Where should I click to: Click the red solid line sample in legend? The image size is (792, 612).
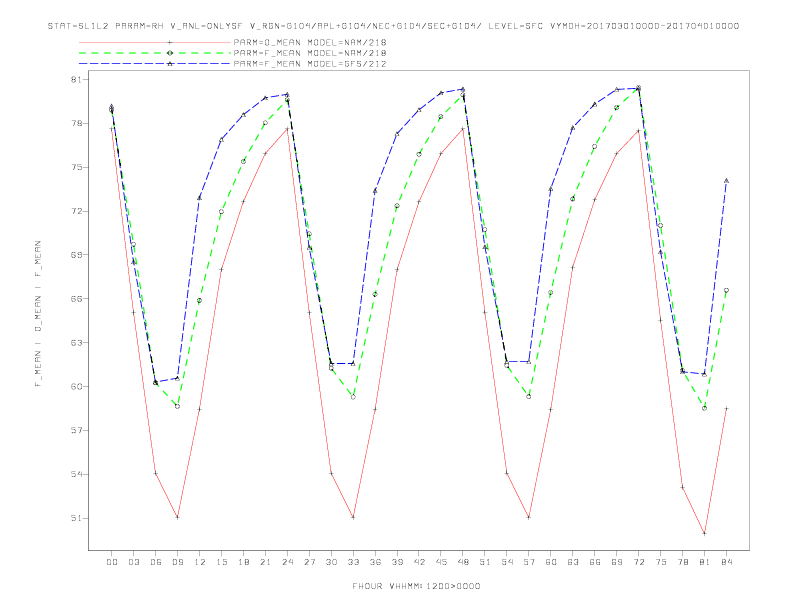[x=155, y=42]
